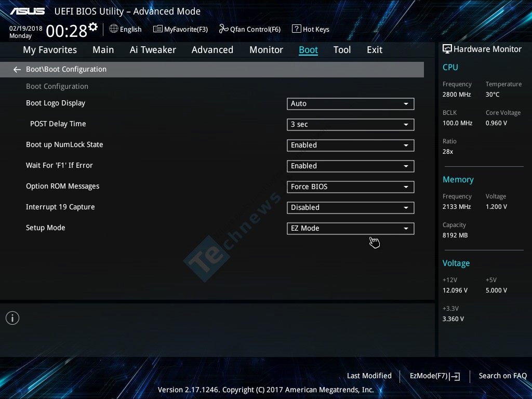Click the 00:28 clock display

(x=66, y=31)
